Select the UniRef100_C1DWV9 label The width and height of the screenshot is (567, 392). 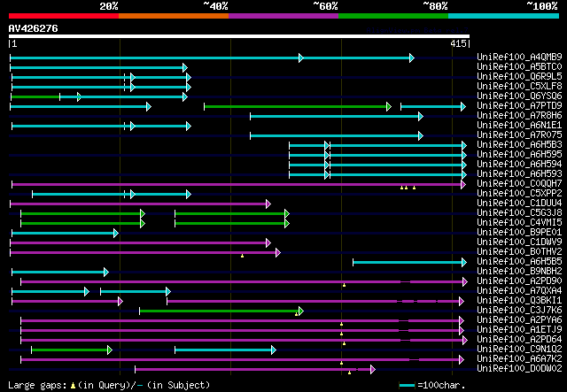pyautogui.click(x=519, y=242)
